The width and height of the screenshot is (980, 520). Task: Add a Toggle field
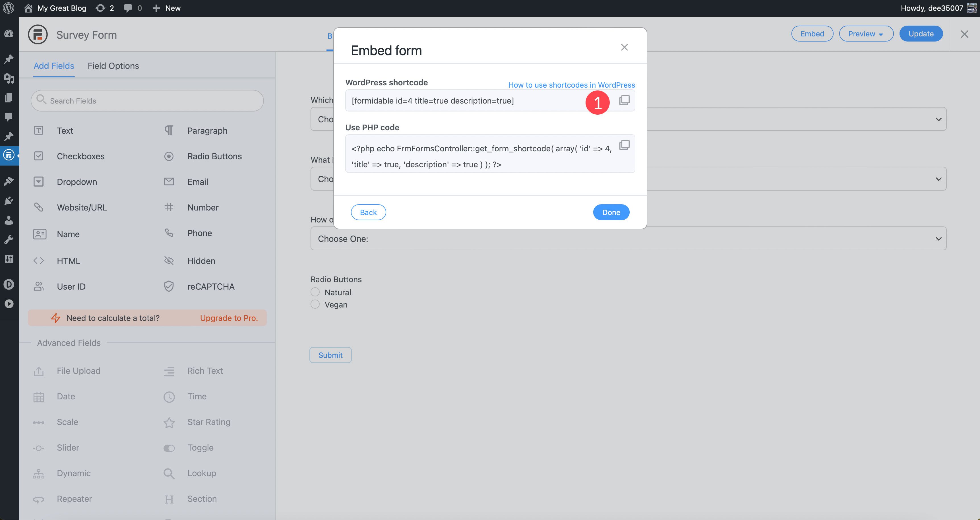[x=200, y=448]
